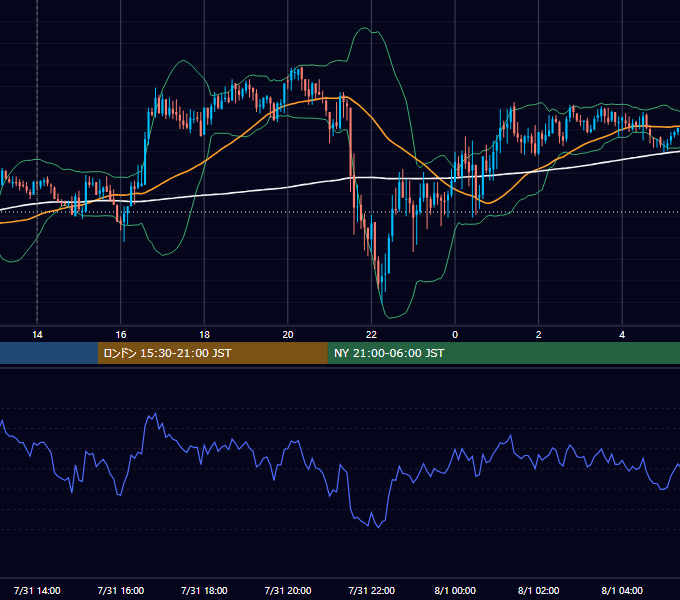Image resolution: width=680 pixels, height=600 pixels.
Task: Click the 2 hour axis label
Action: [x=539, y=335]
